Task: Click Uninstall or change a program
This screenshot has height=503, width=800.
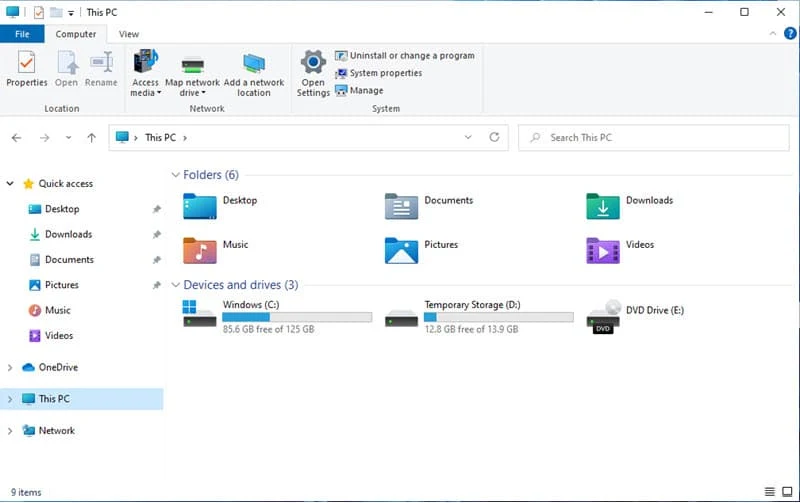Action: pyautogui.click(x=405, y=55)
